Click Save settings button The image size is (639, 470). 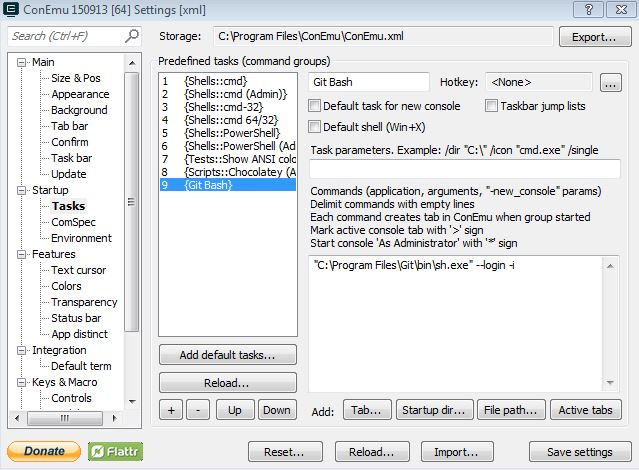[580, 452]
